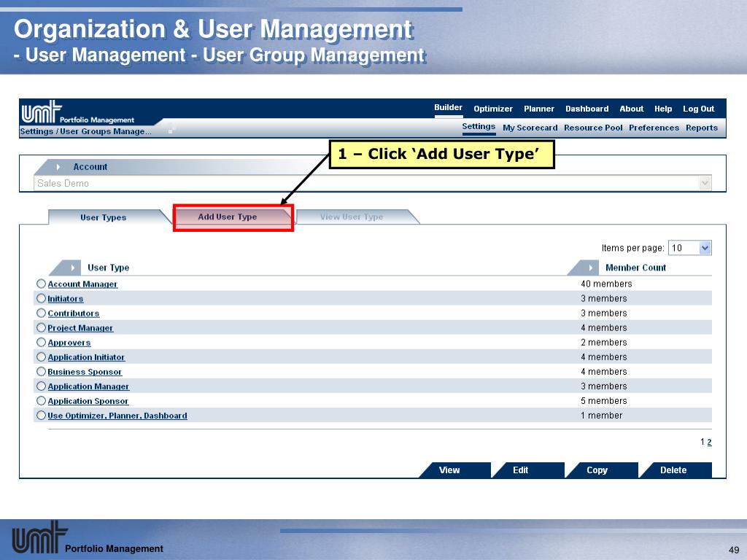Viewport: 747px width, 560px height.
Task: Click Log Out in top navigation
Action: (x=698, y=109)
